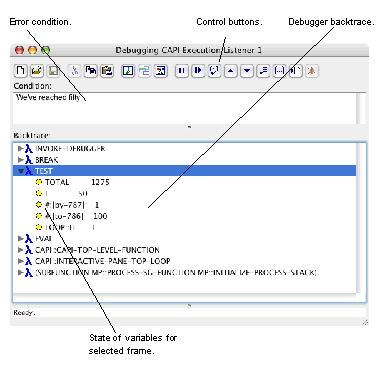This screenshot has height=370, width=381.
Task: Click the New file toolbar icon
Action: (21, 71)
